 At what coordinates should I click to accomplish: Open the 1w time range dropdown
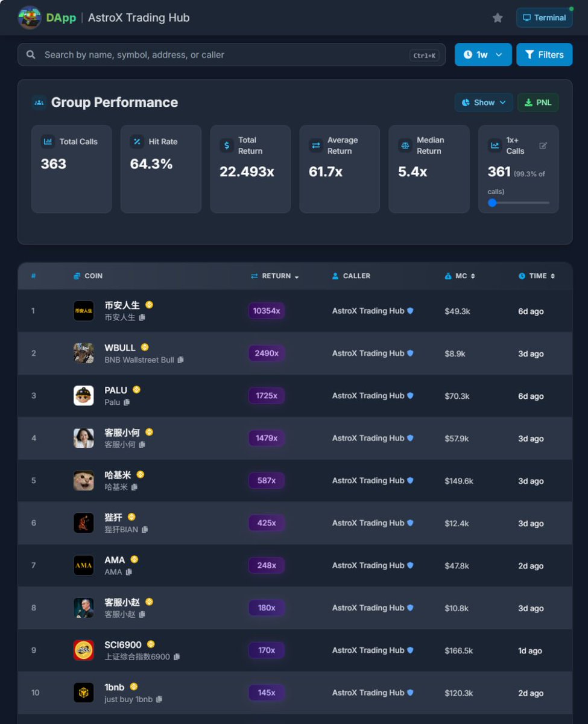483,54
